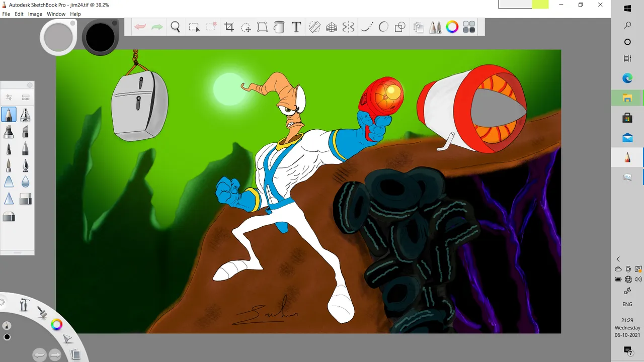Open the ENG language indicator

coord(627,304)
